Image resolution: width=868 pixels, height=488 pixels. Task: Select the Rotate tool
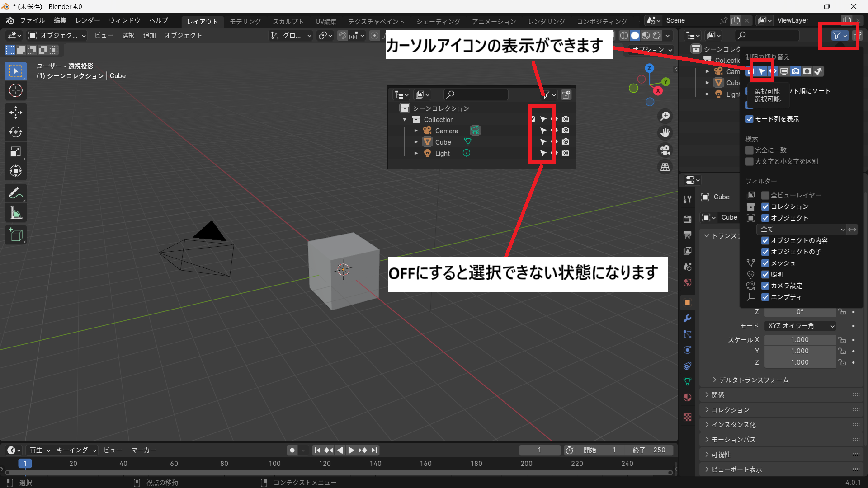(x=16, y=132)
